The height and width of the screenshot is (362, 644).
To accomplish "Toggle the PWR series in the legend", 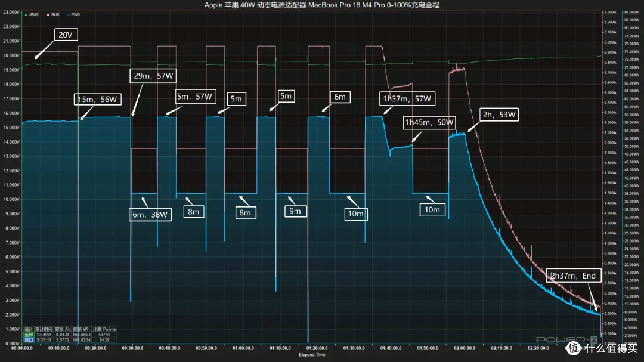I will click(x=74, y=15).
